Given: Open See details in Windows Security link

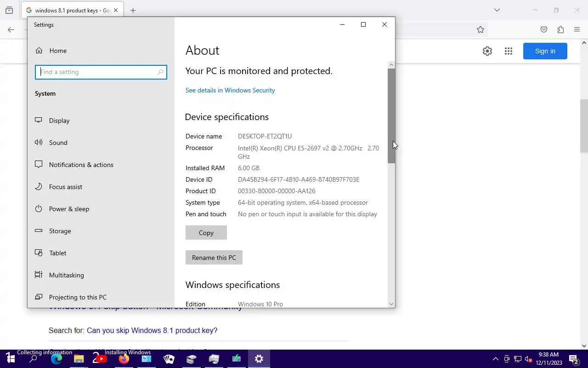Looking at the screenshot, I should pyautogui.click(x=230, y=90).
